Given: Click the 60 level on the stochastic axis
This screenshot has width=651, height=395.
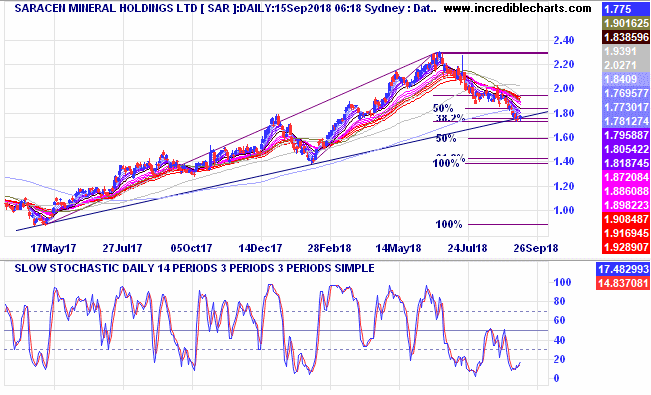Looking at the screenshot, I should 560,320.
